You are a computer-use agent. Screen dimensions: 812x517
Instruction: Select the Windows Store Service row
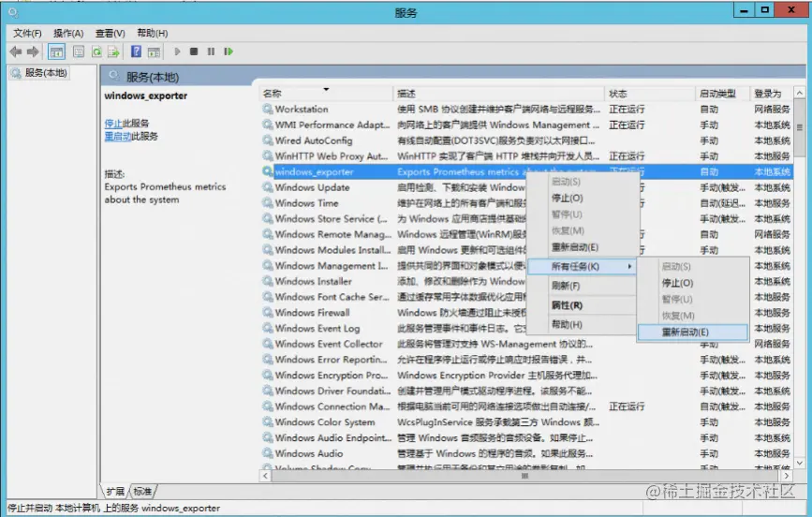(x=393, y=218)
